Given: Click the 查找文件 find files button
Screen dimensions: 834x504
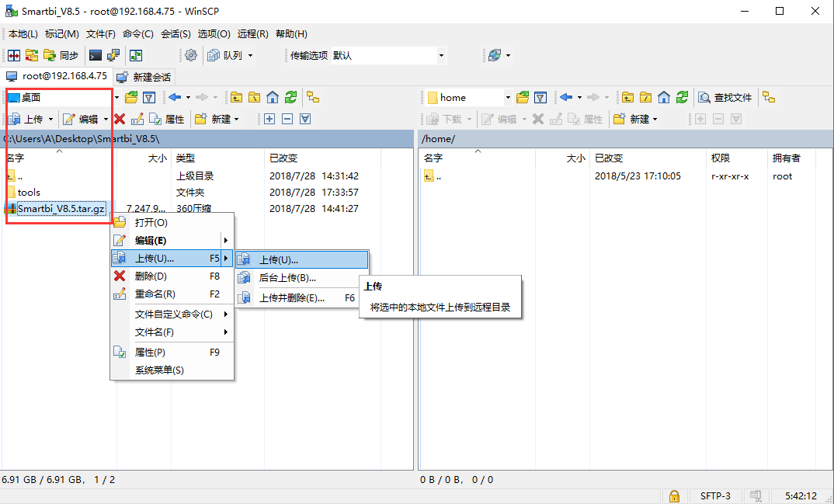Looking at the screenshot, I should 725,97.
